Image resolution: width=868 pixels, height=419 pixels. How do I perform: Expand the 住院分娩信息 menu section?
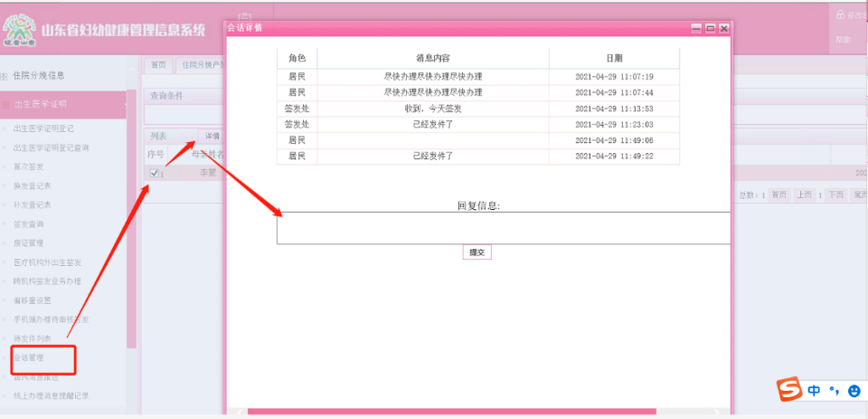click(39, 76)
